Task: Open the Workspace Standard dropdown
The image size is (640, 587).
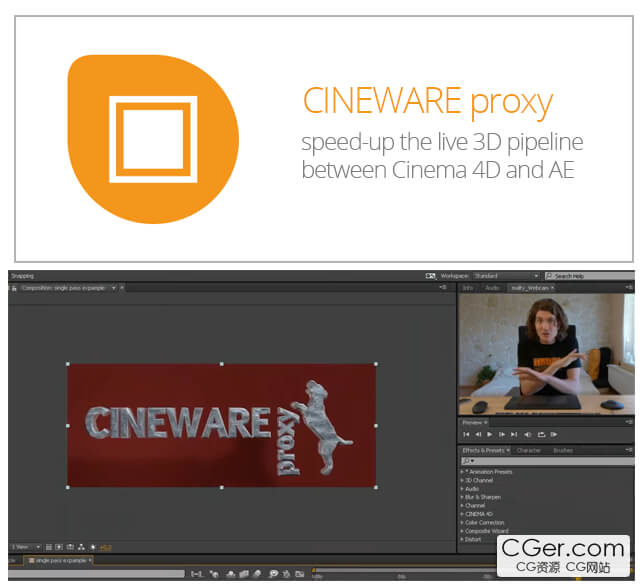Action: click(x=506, y=276)
